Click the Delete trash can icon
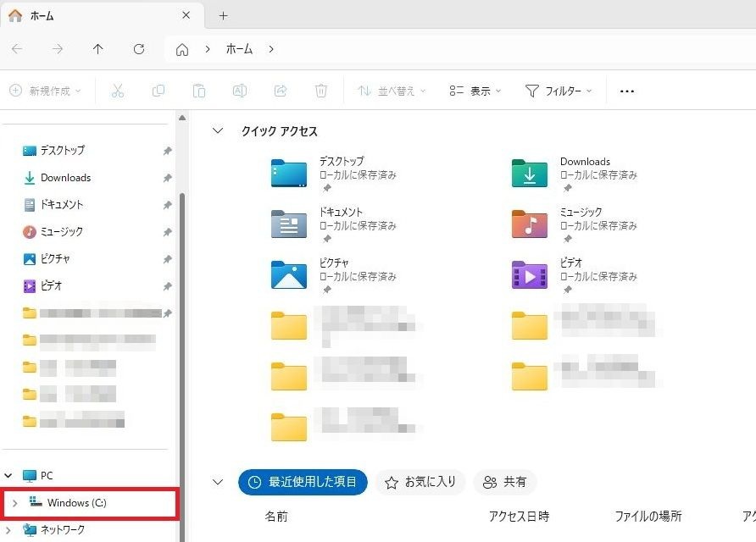 point(321,91)
